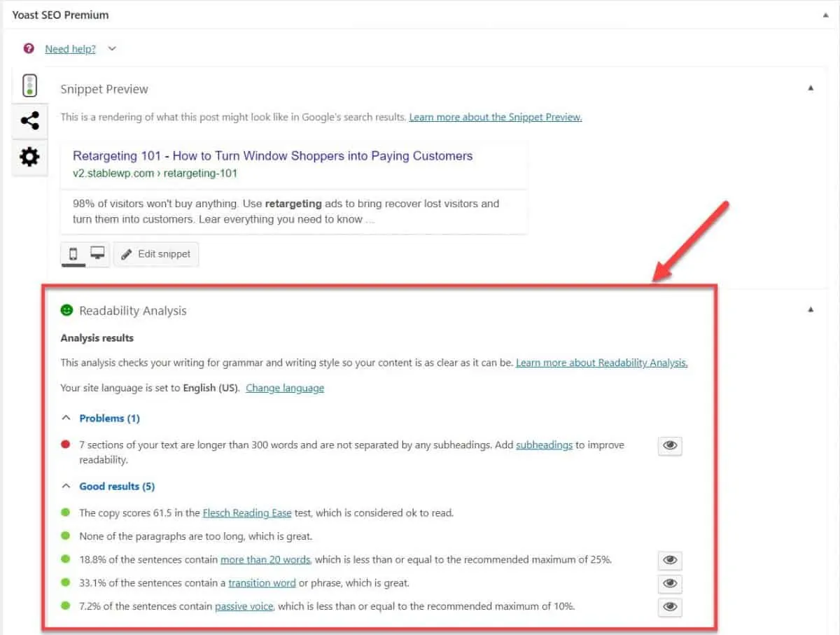Screen dimensions: 840x635
Task: Switch to mobile snippet preview
Action: tap(73, 253)
